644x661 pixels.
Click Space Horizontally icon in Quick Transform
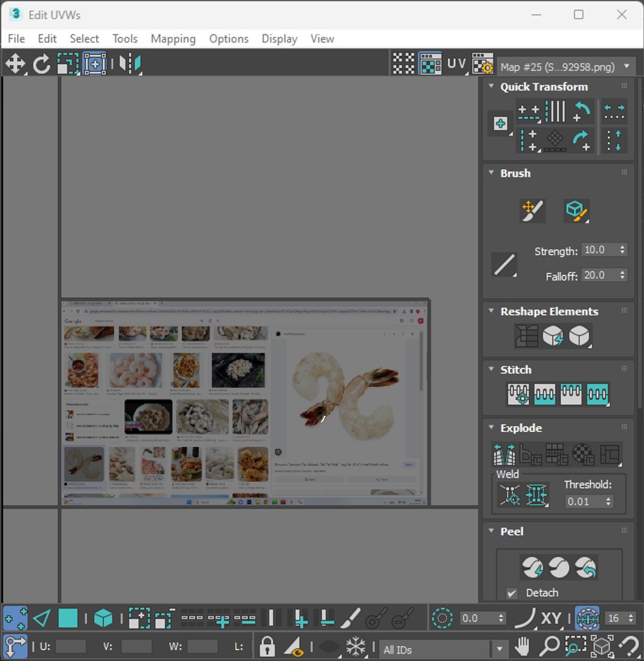point(614,112)
